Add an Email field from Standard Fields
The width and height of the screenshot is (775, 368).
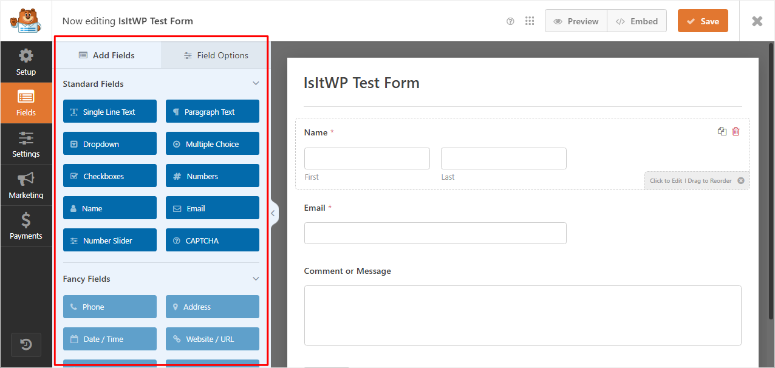point(213,208)
